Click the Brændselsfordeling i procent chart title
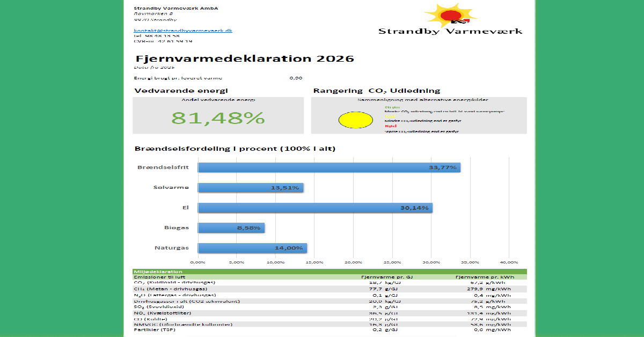 (235, 148)
